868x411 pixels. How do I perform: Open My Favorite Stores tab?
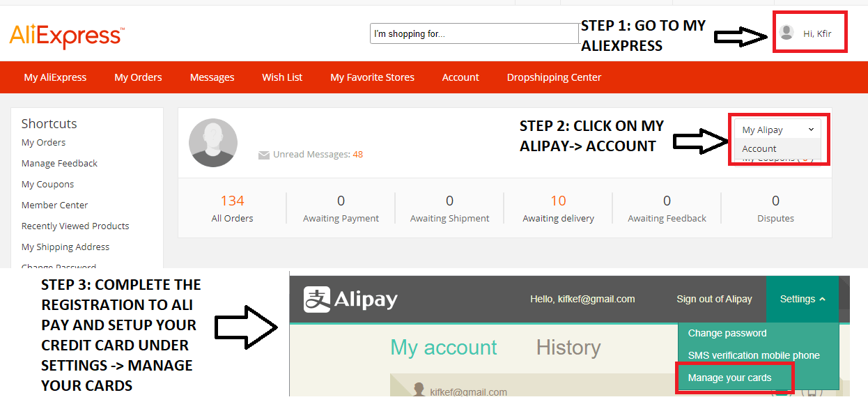[x=372, y=77]
